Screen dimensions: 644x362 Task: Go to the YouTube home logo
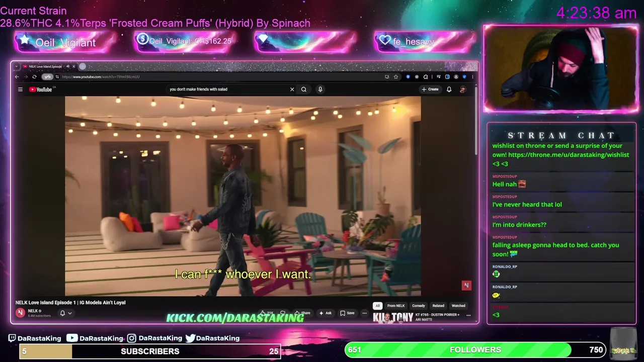41,89
